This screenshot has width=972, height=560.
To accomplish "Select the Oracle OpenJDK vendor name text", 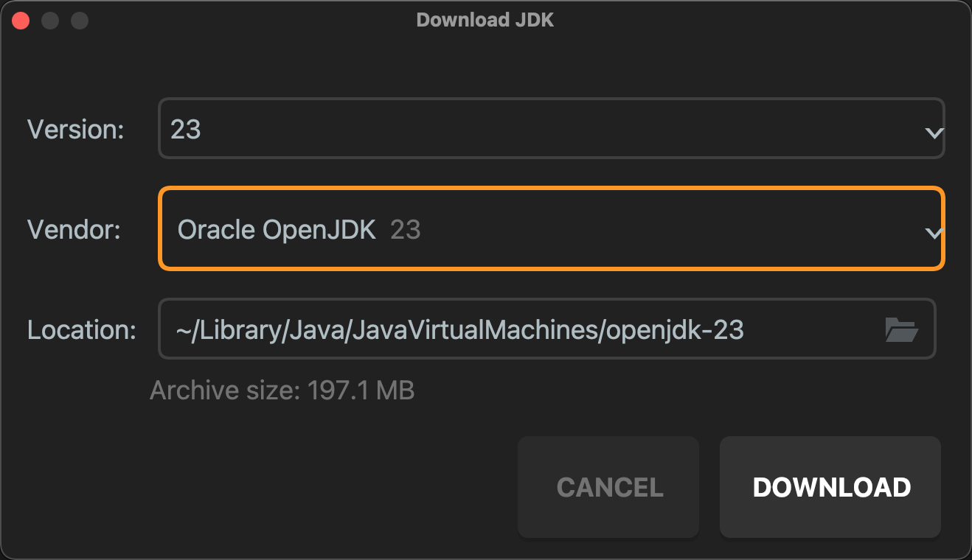I will tap(277, 230).
